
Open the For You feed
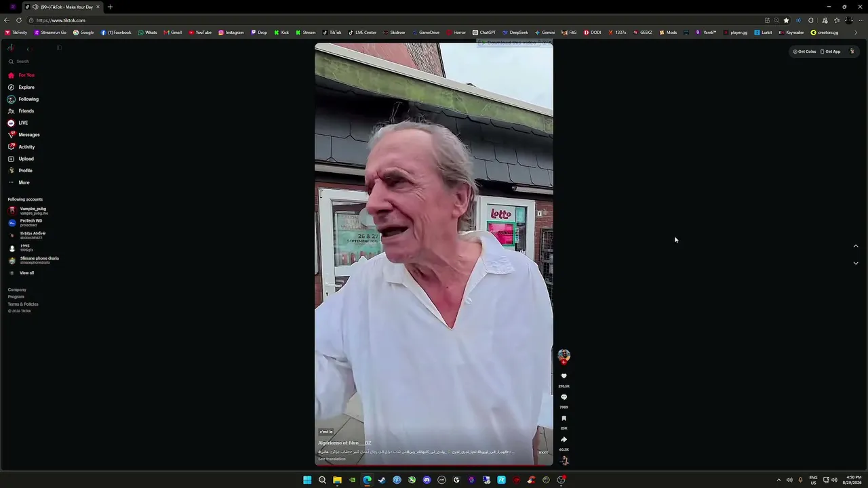coord(21,75)
